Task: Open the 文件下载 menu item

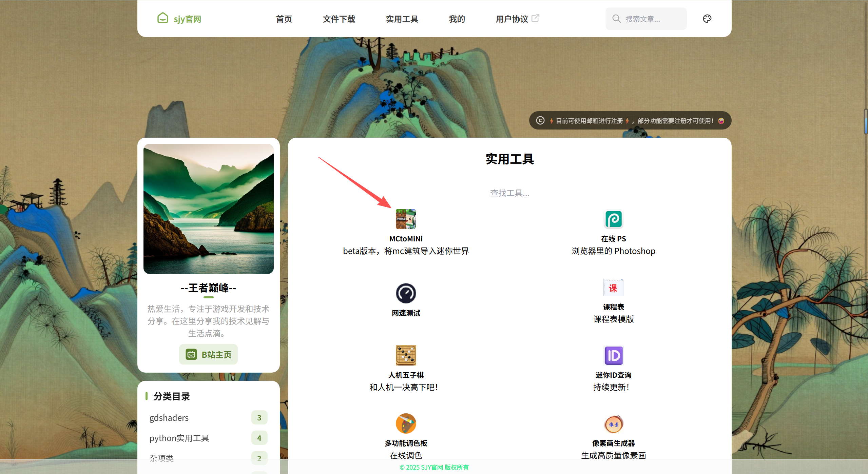Action: pyautogui.click(x=339, y=19)
